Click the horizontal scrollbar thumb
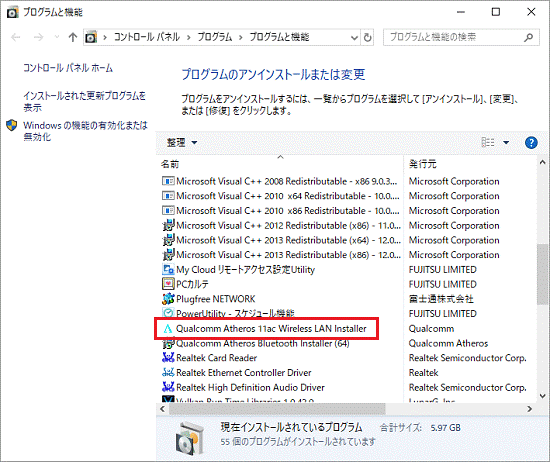The width and height of the screenshot is (550, 462). [x=277, y=409]
